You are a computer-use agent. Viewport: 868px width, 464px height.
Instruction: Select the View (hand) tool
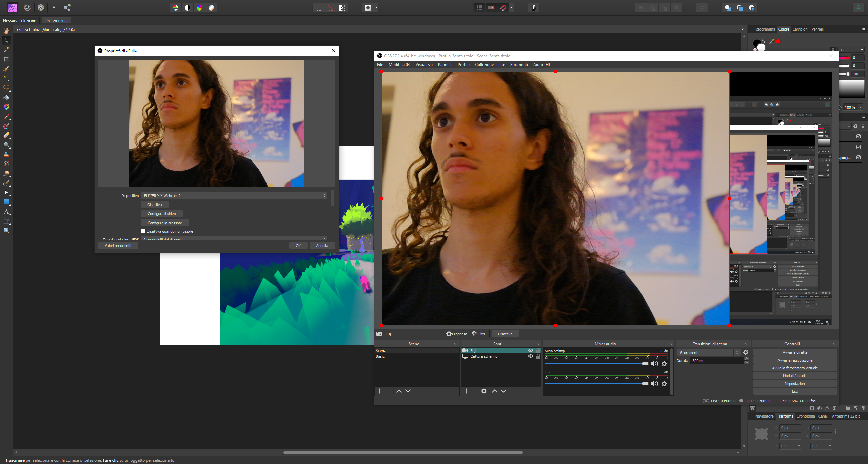pyautogui.click(x=6, y=31)
